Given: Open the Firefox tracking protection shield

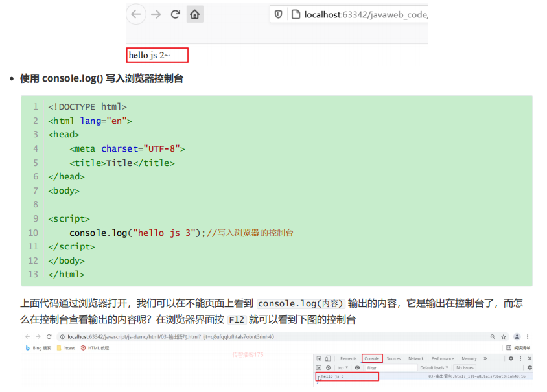Looking at the screenshot, I should (279, 14).
